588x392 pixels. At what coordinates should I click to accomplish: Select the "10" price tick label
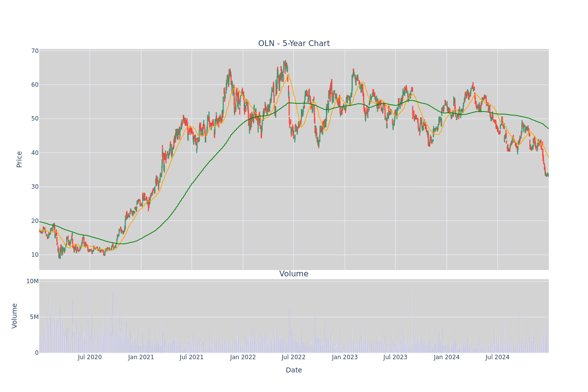pyautogui.click(x=35, y=255)
